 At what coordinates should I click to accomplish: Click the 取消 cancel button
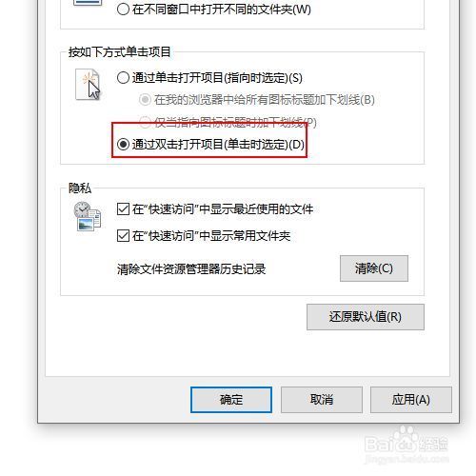click(x=322, y=400)
